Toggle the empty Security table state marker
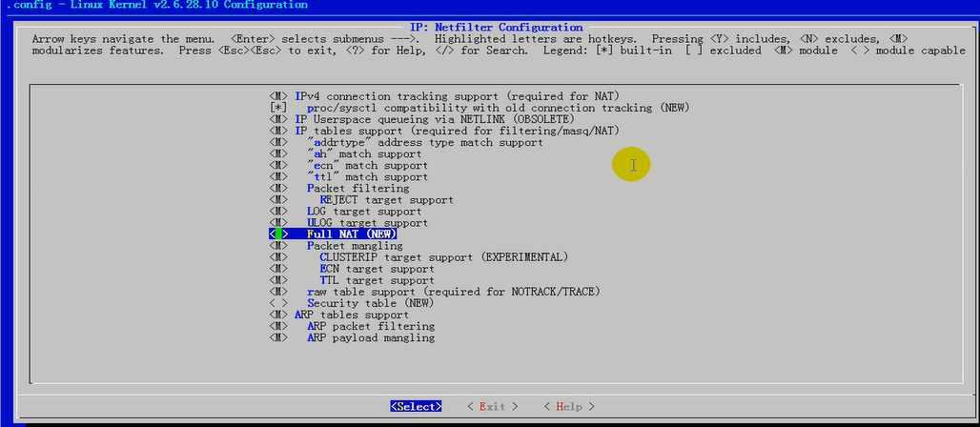 pyautogui.click(x=278, y=303)
